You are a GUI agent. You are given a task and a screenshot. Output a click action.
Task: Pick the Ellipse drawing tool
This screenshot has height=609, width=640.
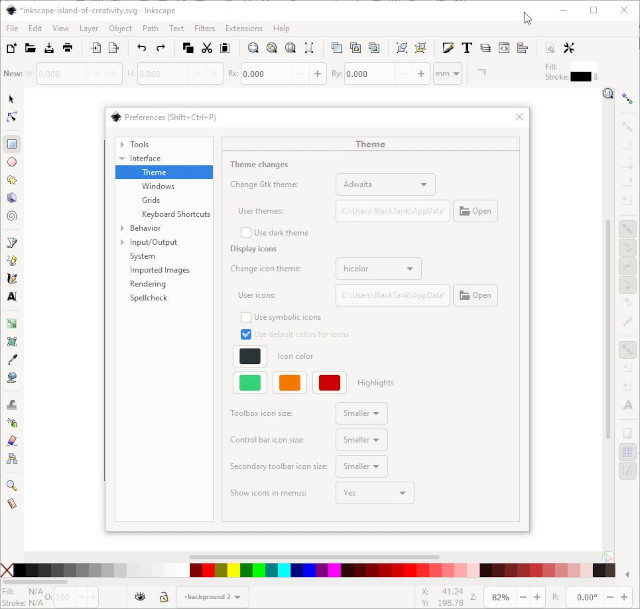pos(12,162)
